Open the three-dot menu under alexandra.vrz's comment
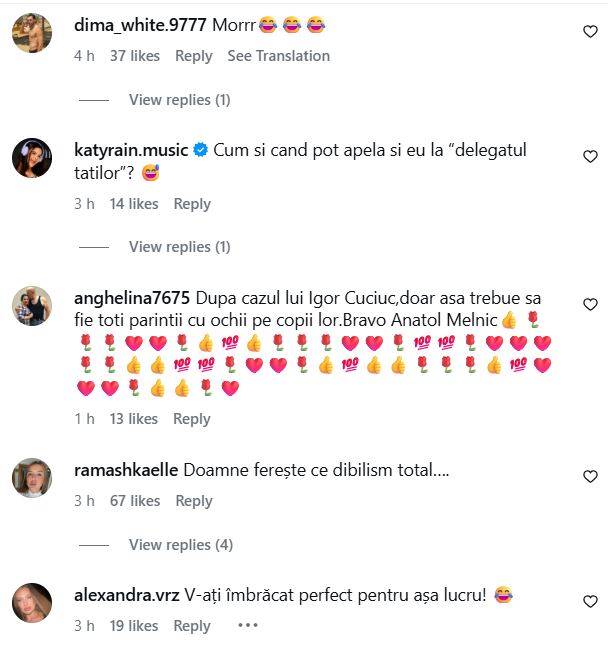Image resolution: width=608 pixels, height=652 pixels. point(247,626)
